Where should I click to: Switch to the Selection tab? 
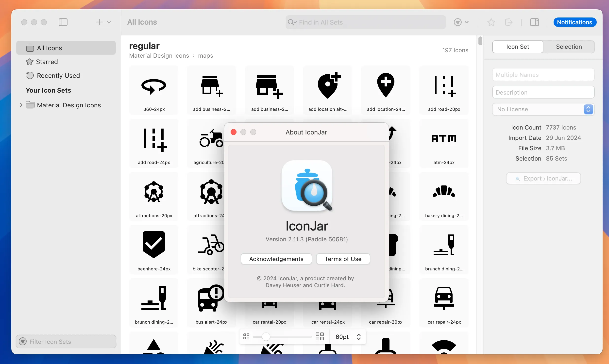[x=569, y=47]
